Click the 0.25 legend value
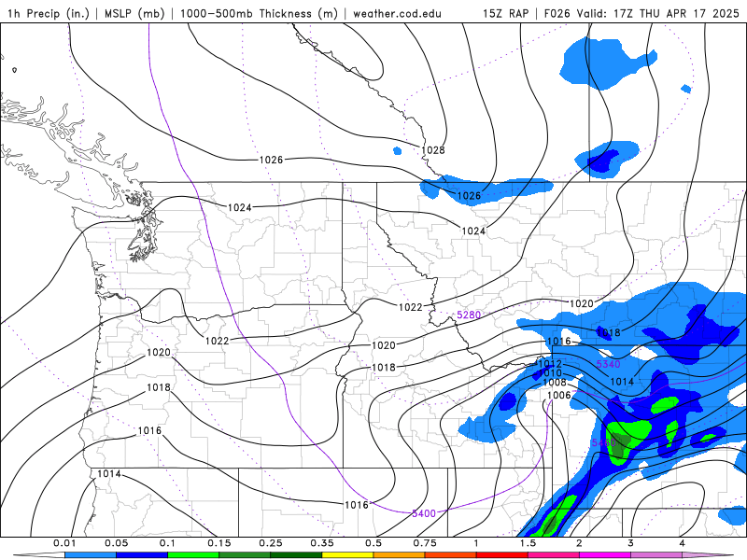Viewport: 747px width, 560px height. 271,543
